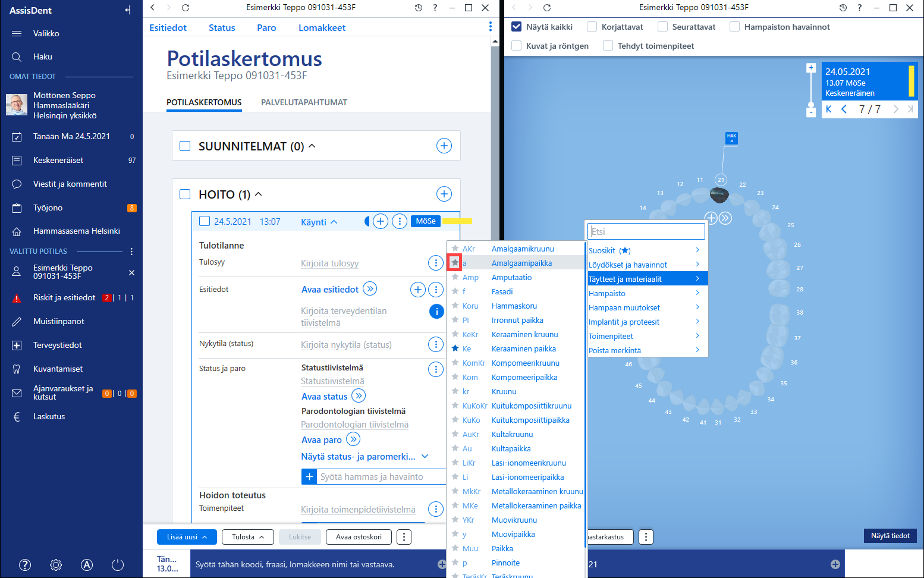Go to Hammasasema Helsinki
This screenshot has height=578, width=924.
click(x=71, y=231)
